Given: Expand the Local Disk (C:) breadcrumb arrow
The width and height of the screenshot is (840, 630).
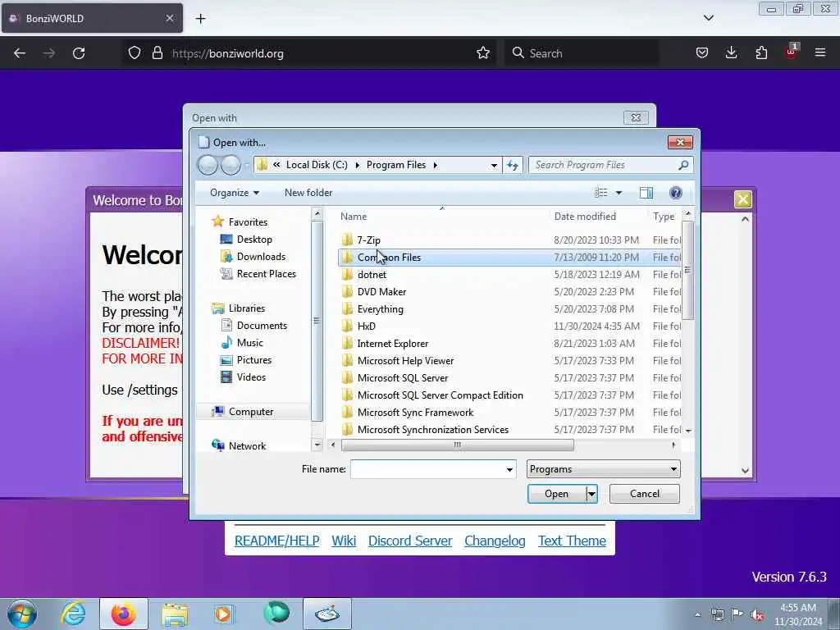Looking at the screenshot, I should [358, 165].
